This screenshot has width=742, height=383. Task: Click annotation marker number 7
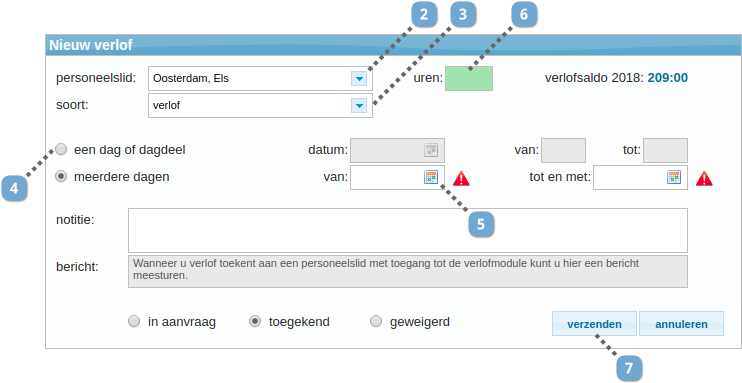(x=629, y=368)
